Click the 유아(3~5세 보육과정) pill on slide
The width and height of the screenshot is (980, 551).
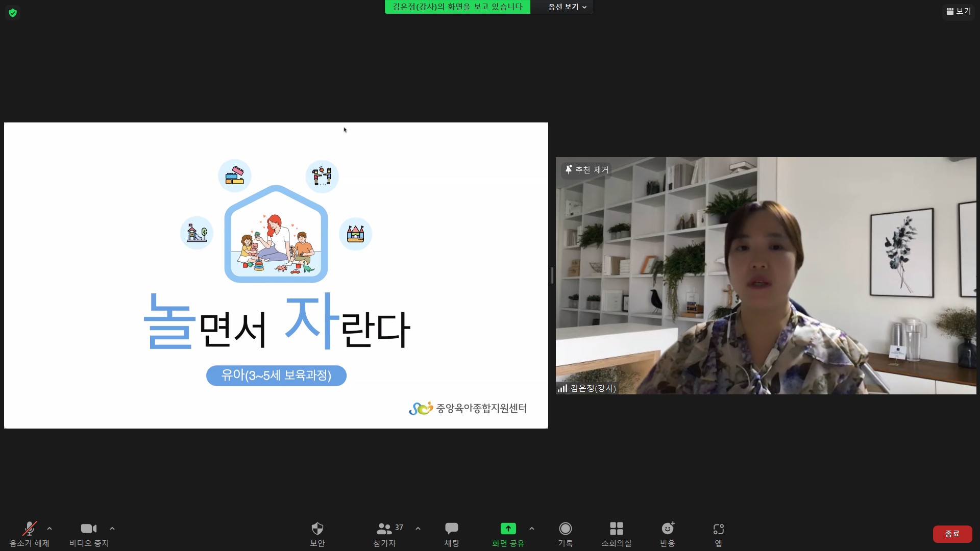[276, 375]
